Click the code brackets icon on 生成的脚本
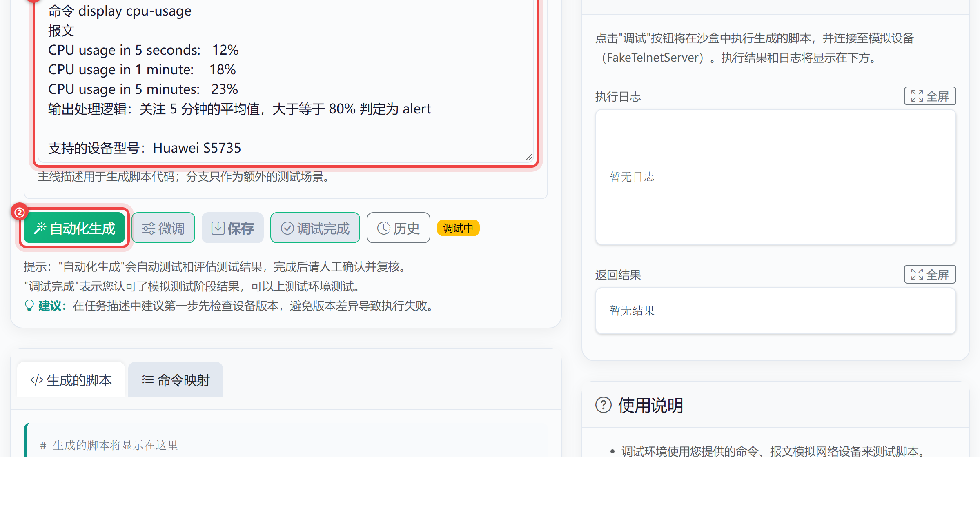This screenshot has width=980, height=506. [37, 380]
